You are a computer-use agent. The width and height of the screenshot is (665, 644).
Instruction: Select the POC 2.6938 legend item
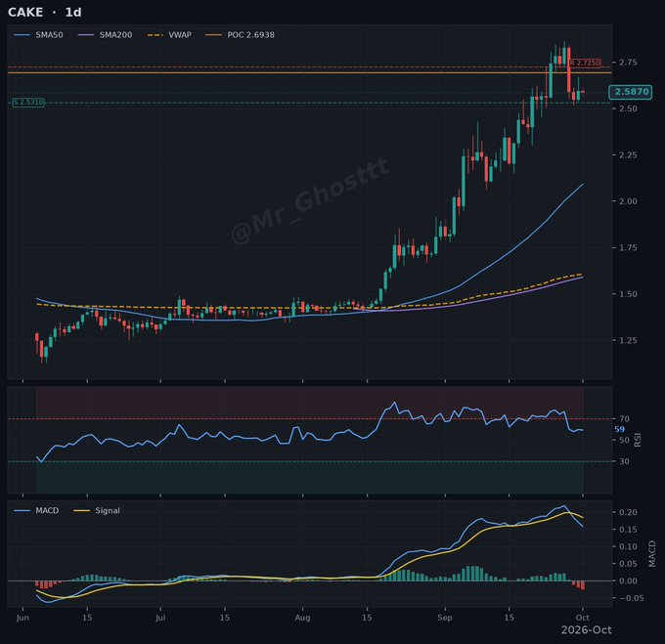241,35
